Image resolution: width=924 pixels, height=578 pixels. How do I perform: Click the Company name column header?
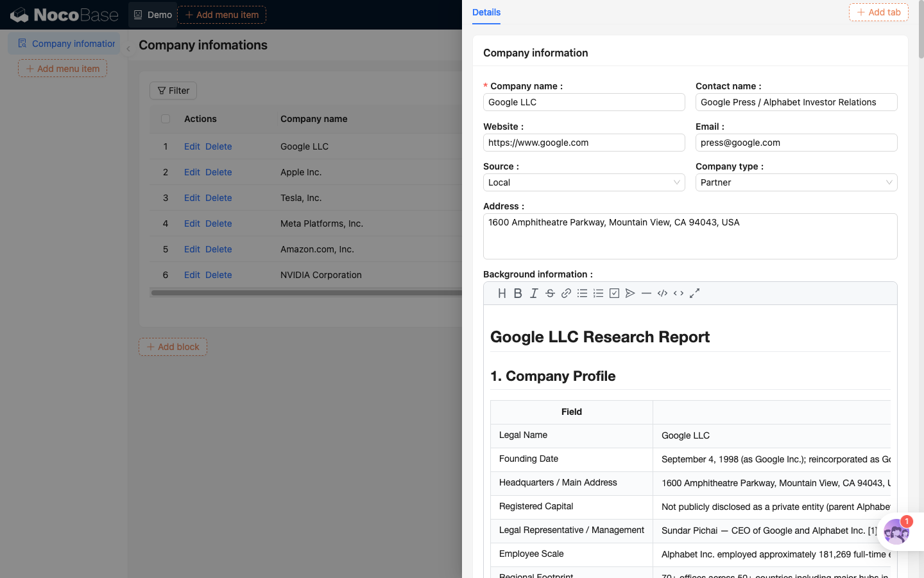tap(314, 119)
